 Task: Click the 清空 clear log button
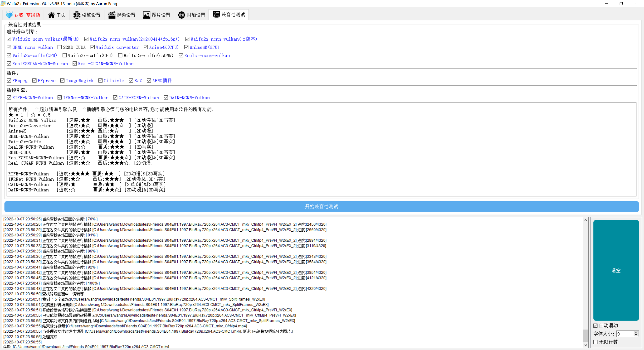pos(616,270)
